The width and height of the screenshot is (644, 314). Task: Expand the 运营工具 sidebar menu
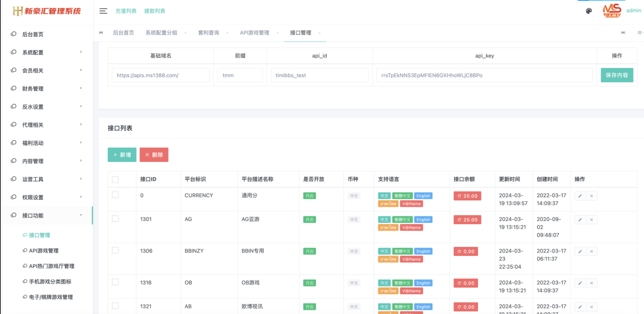(46, 179)
